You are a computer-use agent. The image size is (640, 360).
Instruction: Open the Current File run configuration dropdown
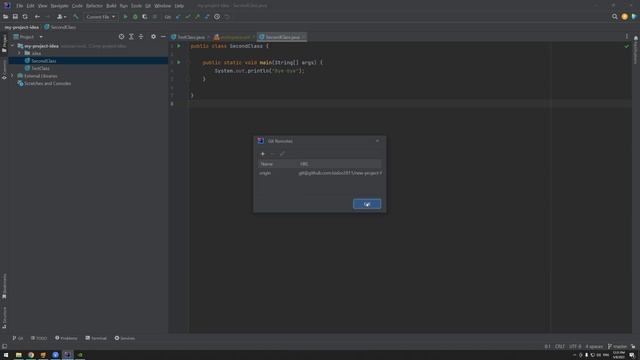pos(100,17)
